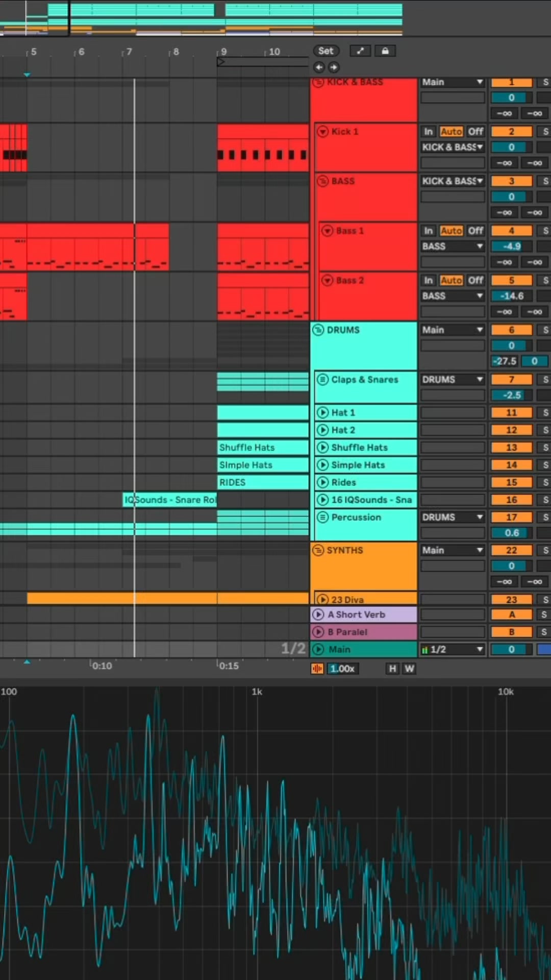Unfold the Shuffle Hats track icon
Viewport: 551px width, 980px height.
[x=322, y=447]
